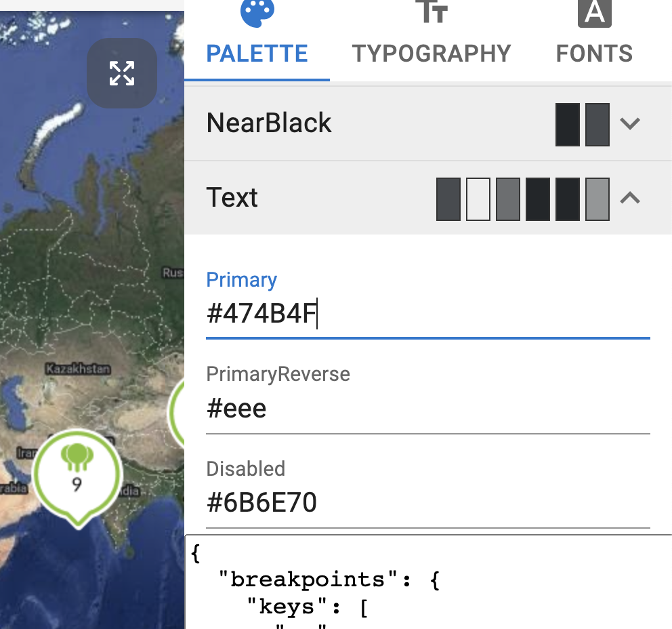Screen dimensions: 672x629
Task: Click the fullscreen expand icon on the map
Action: click(121, 75)
